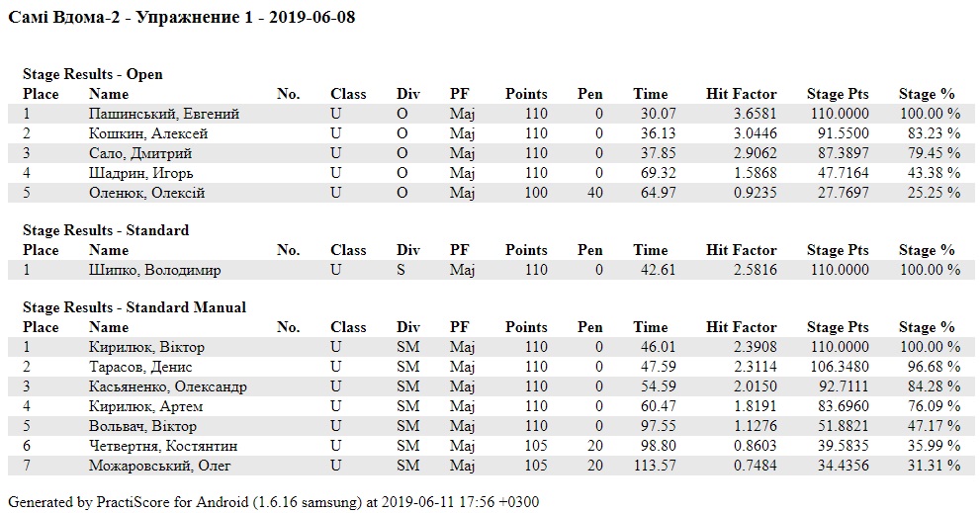The width and height of the screenshot is (980, 513).
Task: Click the 113.57 time value
Action: [648, 466]
